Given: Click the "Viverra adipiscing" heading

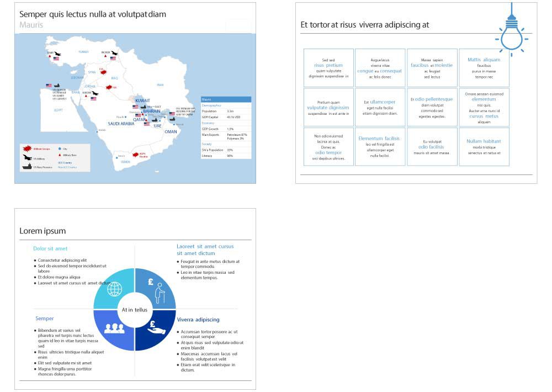Looking at the screenshot, I should [198, 320].
